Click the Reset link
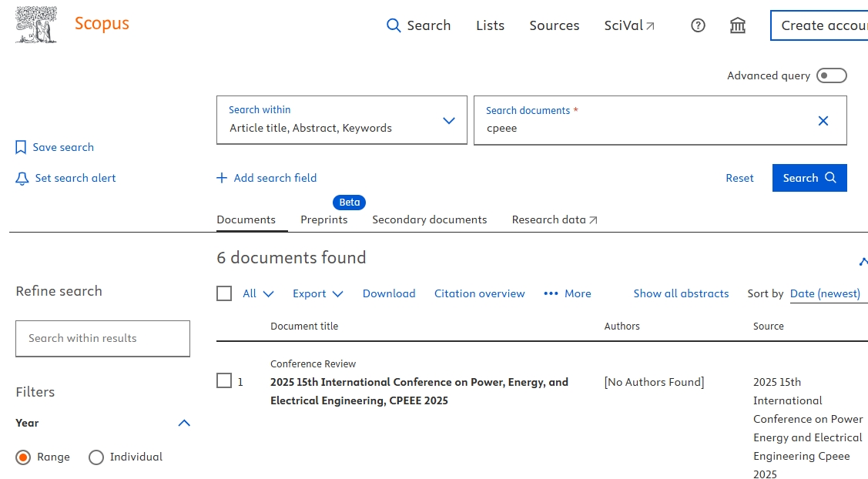The width and height of the screenshot is (868, 479). [739, 178]
